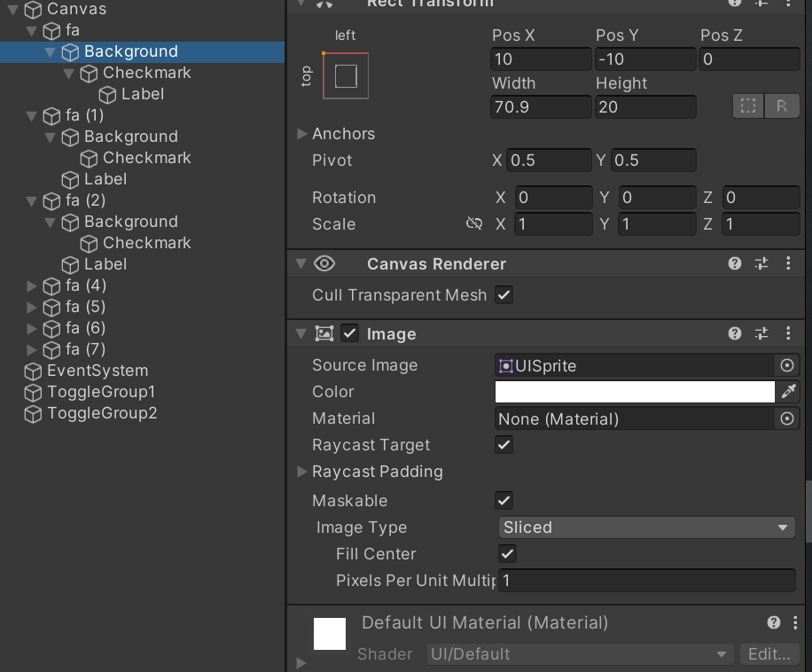This screenshot has height=672, width=812.
Task: Click the Edit... shader button
Action: 769,654
